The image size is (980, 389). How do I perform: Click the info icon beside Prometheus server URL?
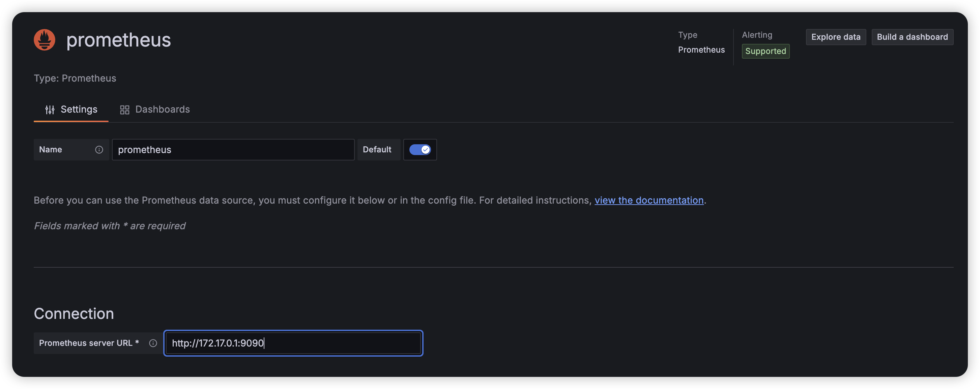pos(153,343)
